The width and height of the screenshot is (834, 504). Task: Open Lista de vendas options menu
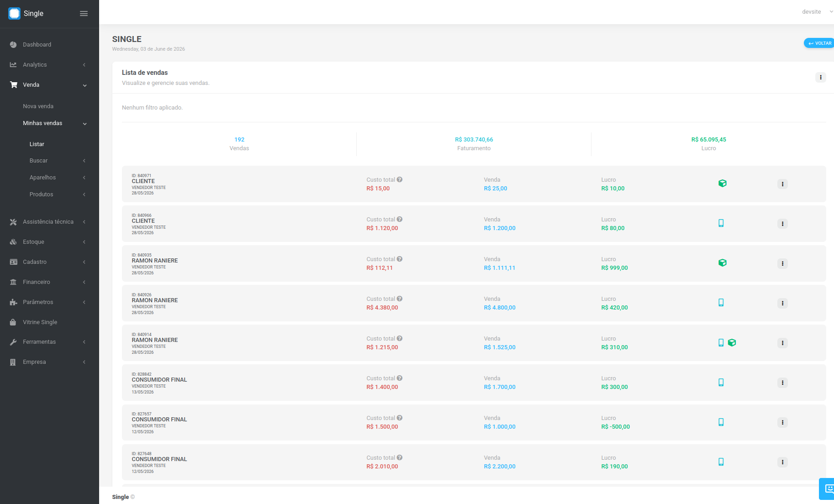coord(821,77)
